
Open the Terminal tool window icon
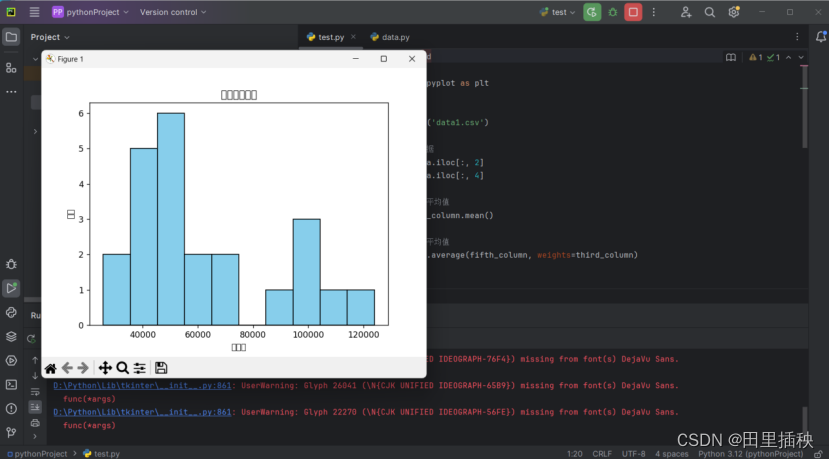click(x=11, y=384)
